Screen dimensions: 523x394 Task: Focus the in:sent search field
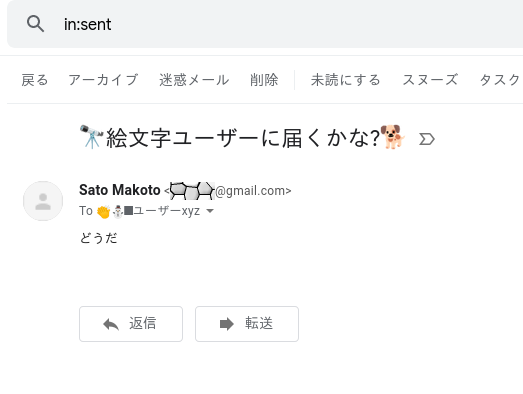[x=267, y=24]
